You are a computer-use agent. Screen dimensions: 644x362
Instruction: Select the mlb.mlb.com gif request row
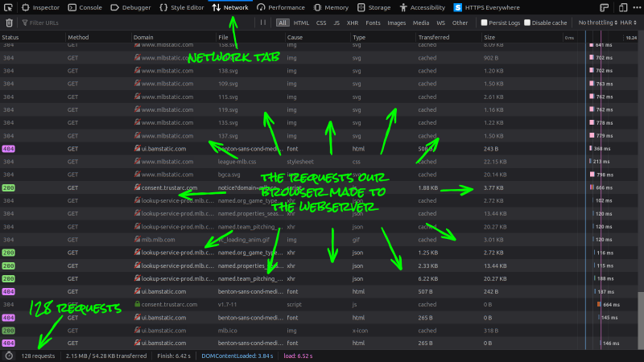(319, 240)
